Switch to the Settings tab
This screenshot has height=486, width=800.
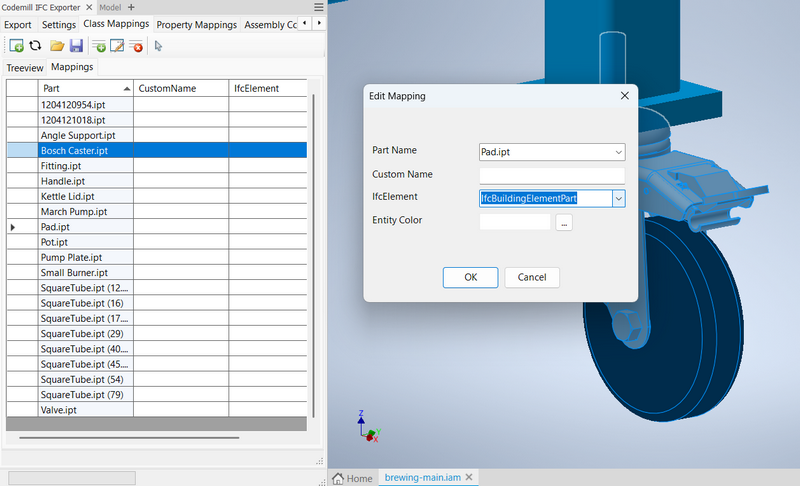[x=59, y=24]
